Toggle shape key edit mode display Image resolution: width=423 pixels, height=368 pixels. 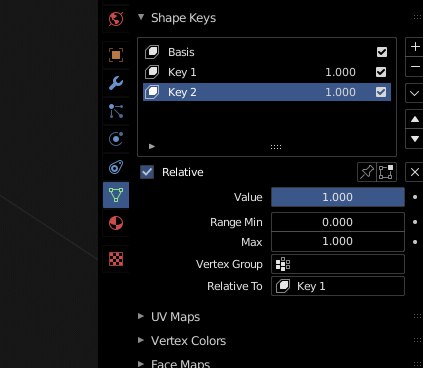coord(386,172)
